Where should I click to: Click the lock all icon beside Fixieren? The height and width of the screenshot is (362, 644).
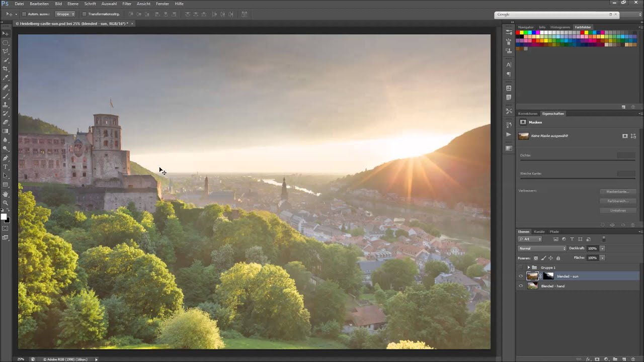coord(558,258)
